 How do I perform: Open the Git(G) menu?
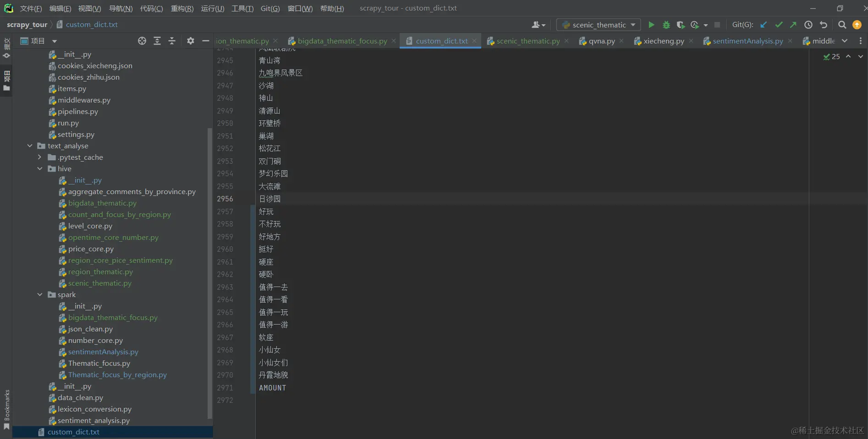270,9
